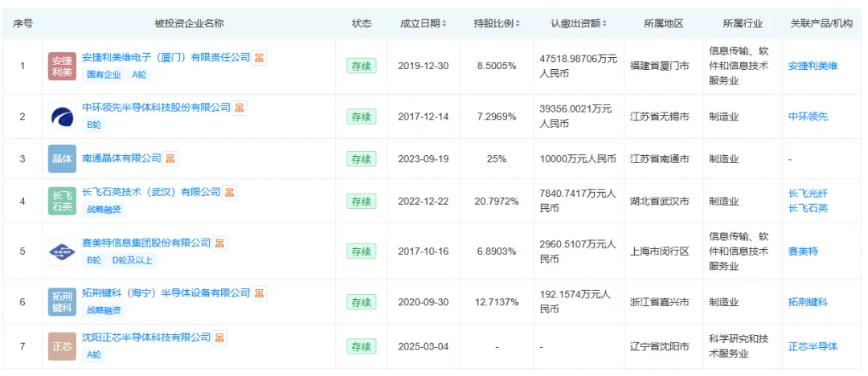Click B轮 tag under 中环领先半导体
868x376 pixels.
(94, 125)
